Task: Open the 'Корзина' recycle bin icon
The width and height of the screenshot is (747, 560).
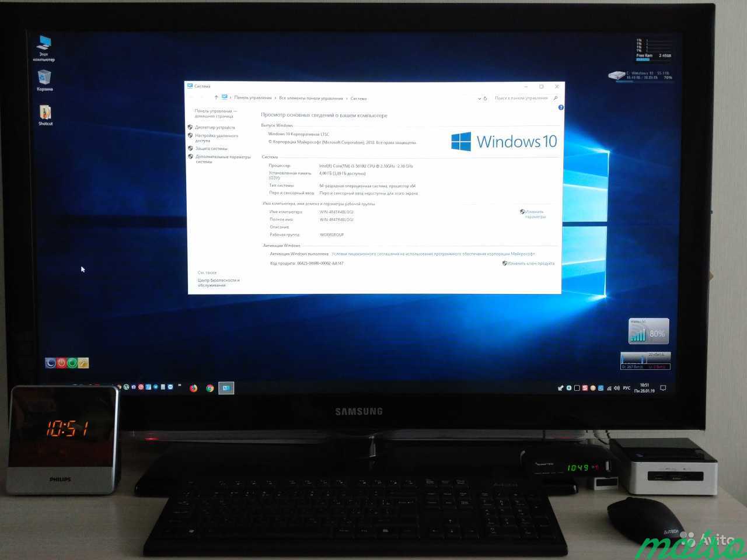Action: coord(44,80)
